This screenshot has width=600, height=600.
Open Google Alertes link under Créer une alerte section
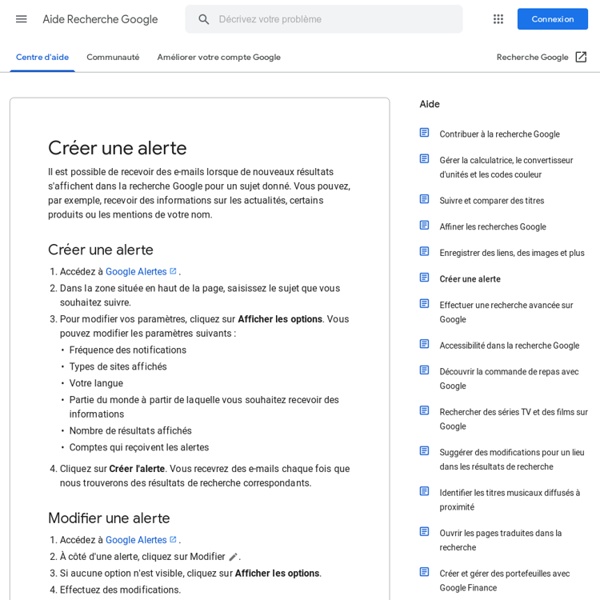[136, 271]
